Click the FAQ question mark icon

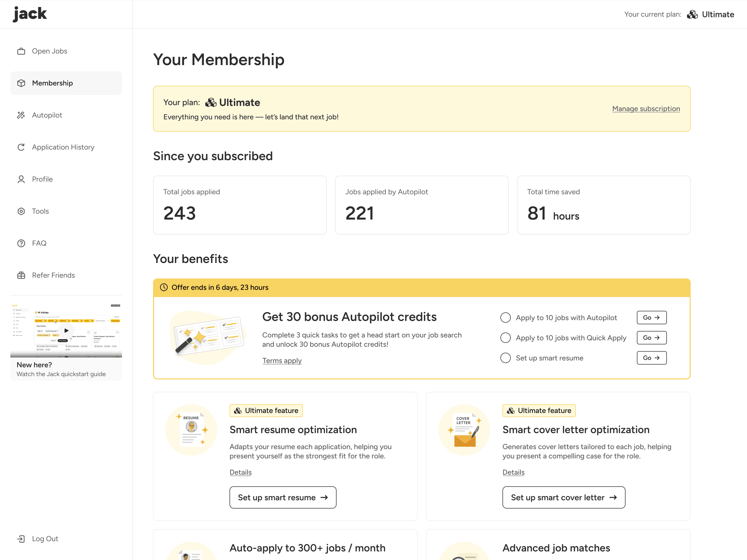coord(21,243)
